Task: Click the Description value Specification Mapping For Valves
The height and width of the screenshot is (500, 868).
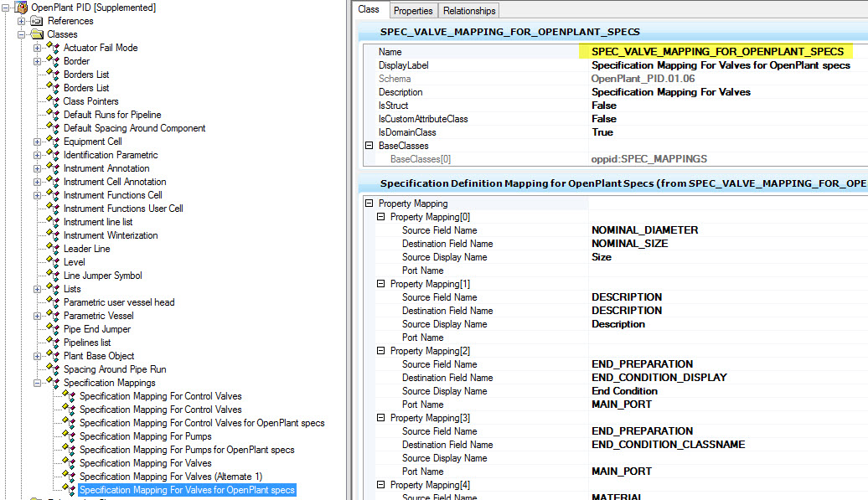Action: (671, 92)
